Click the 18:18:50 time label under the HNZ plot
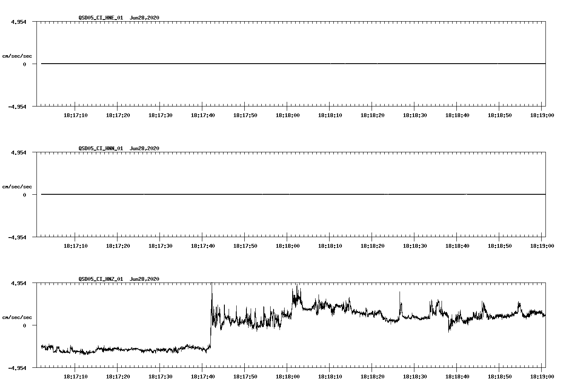576x392 pixels. 500,376
